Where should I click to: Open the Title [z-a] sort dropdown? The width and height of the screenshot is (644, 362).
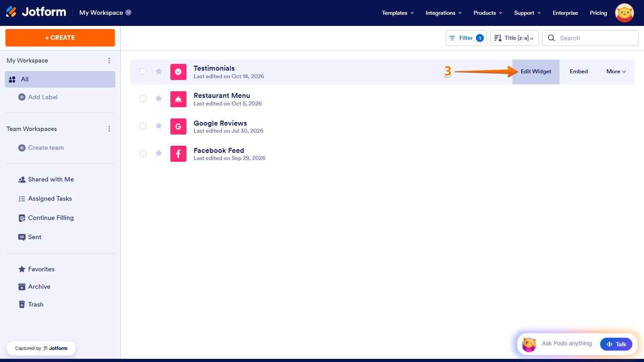click(x=514, y=38)
